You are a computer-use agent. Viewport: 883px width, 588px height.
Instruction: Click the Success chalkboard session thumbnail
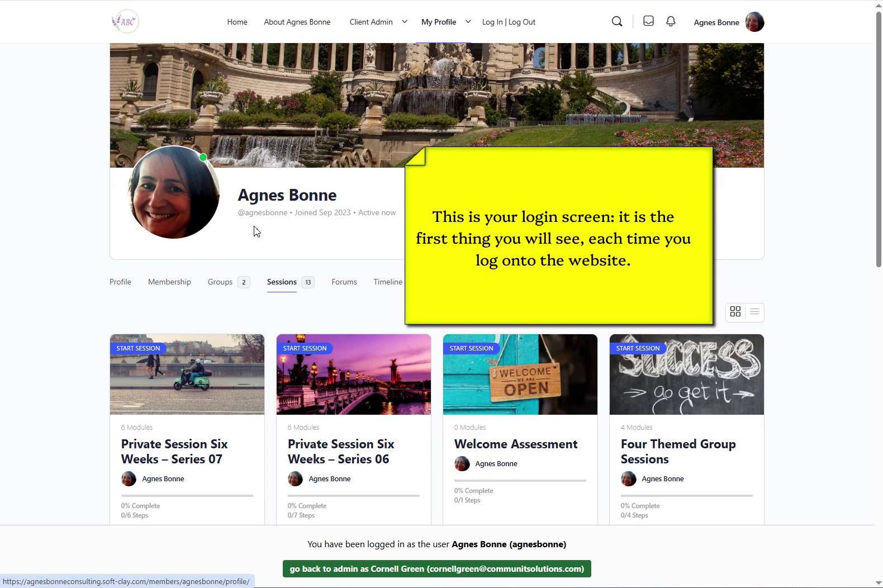click(x=686, y=375)
